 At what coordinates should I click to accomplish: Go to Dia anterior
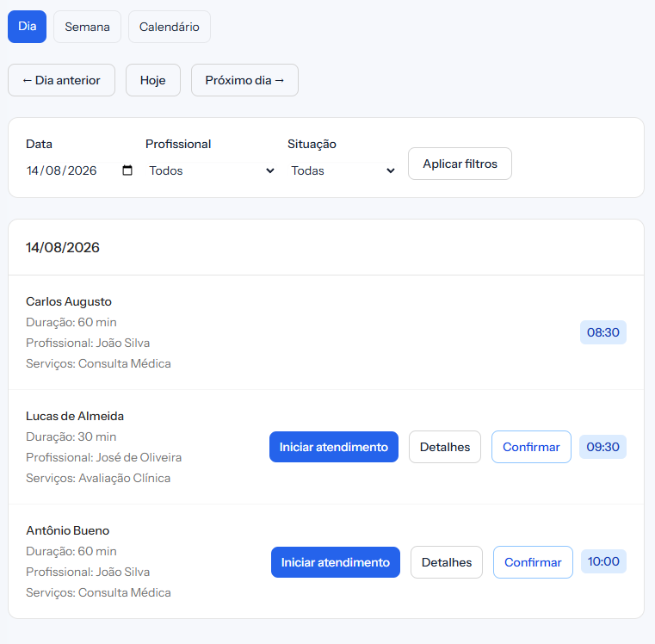click(x=61, y=80)
